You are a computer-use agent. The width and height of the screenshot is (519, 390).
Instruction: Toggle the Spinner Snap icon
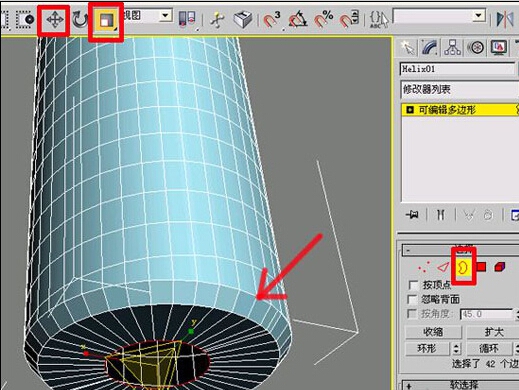[349, 19]
